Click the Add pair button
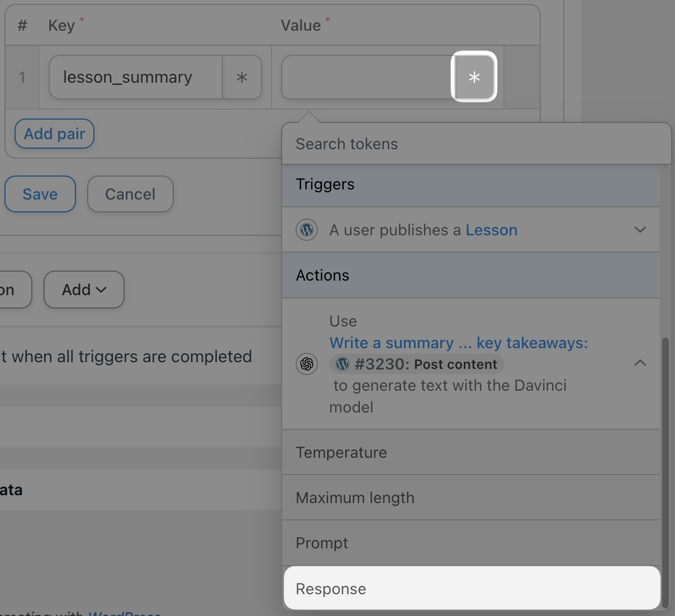Image resolution: width=675 pixels, height=616 pixels. [x=54, y=134]
